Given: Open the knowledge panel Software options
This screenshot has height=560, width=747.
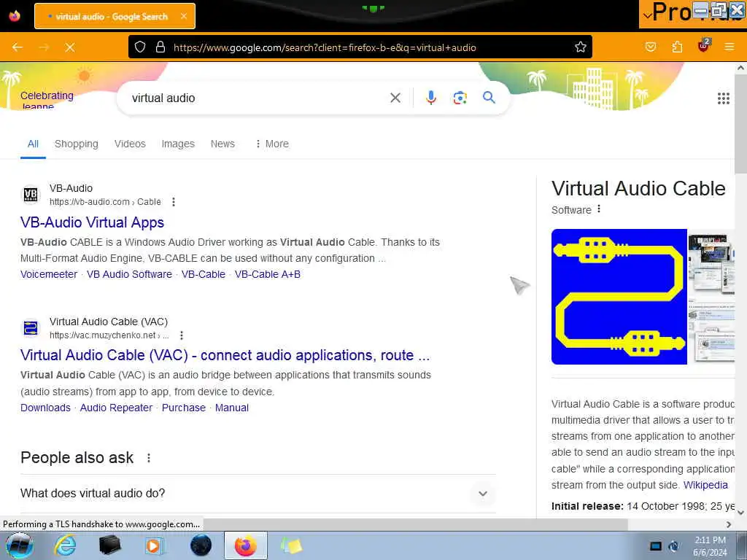Looking at the screenshot, I should [599, 209].
